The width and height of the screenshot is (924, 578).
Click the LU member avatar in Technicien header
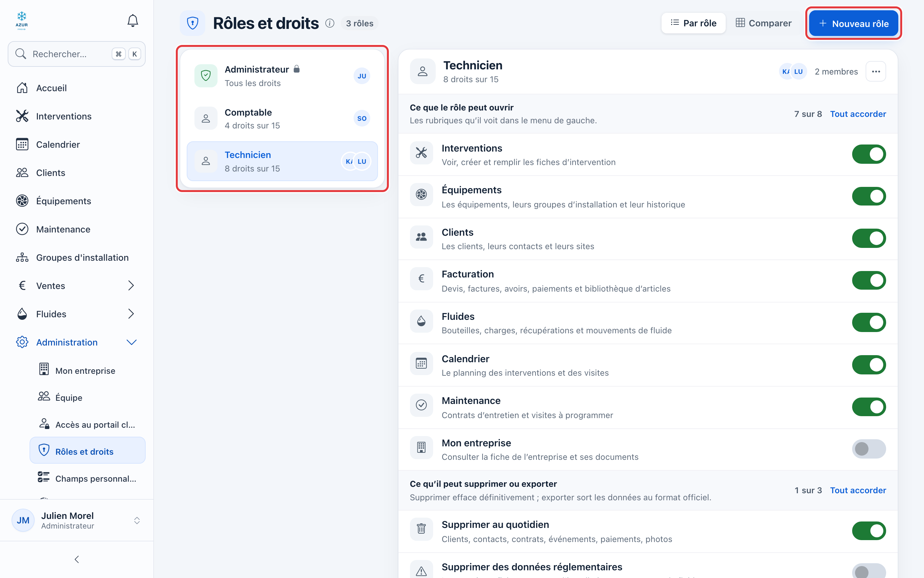pos(798,72)
